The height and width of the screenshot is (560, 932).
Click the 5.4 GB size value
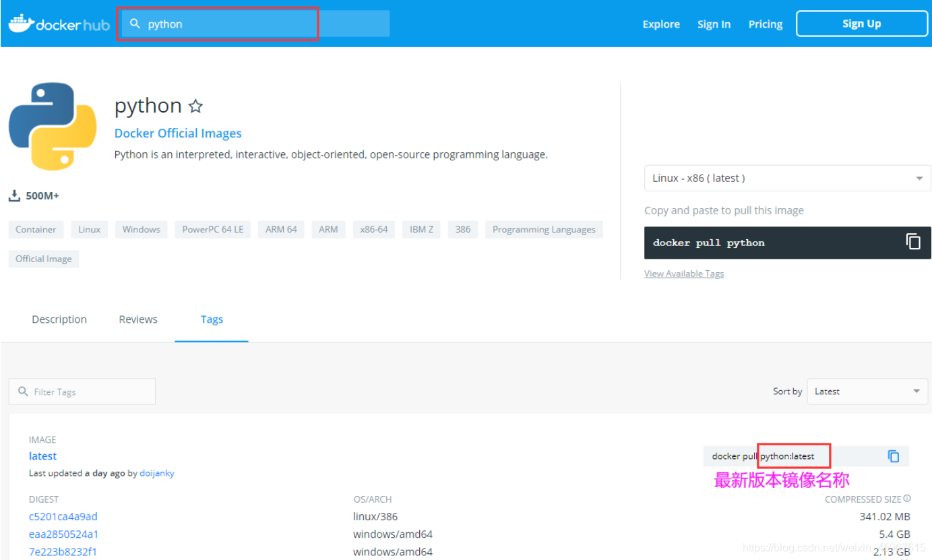[894, 534]
